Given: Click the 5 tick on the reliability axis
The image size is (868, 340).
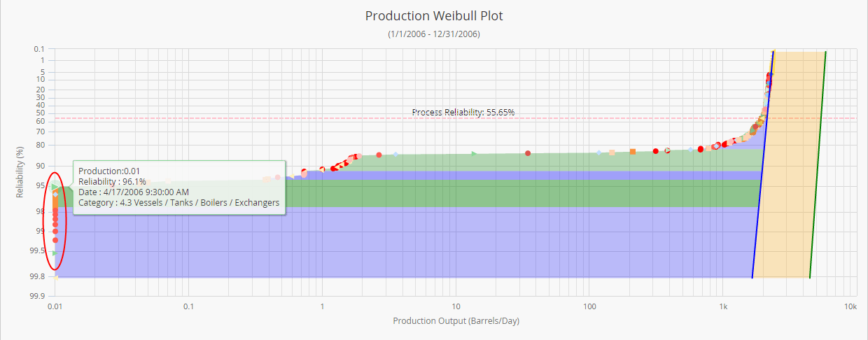Looking at the screenshot, I should (x=42, y=72).
